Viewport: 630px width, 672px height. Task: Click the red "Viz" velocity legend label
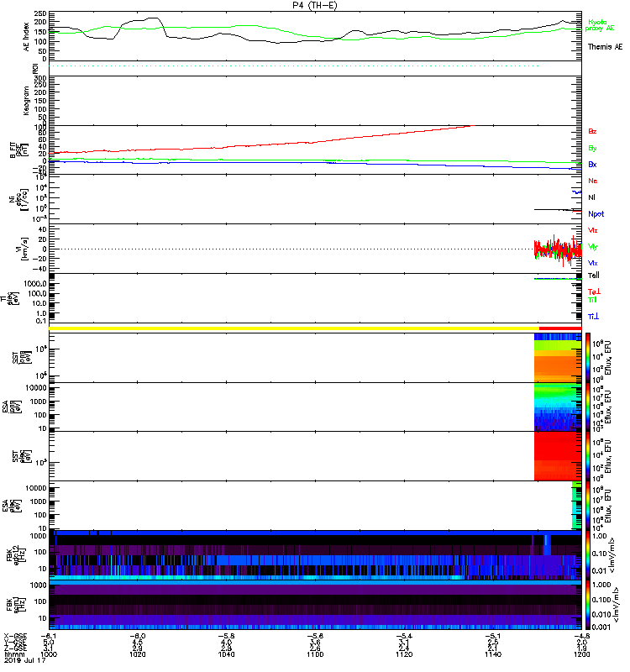(593, 230)
